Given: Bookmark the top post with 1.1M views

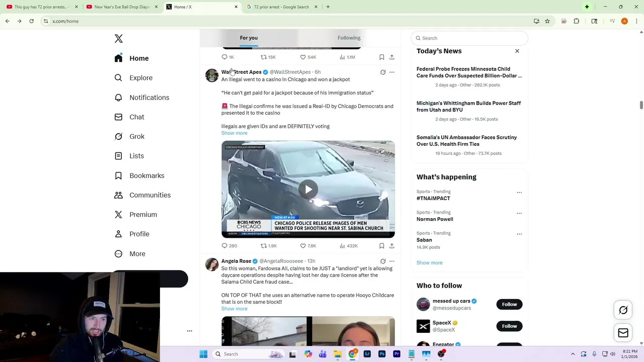Looking at the screenshot, I should point(382,57).
